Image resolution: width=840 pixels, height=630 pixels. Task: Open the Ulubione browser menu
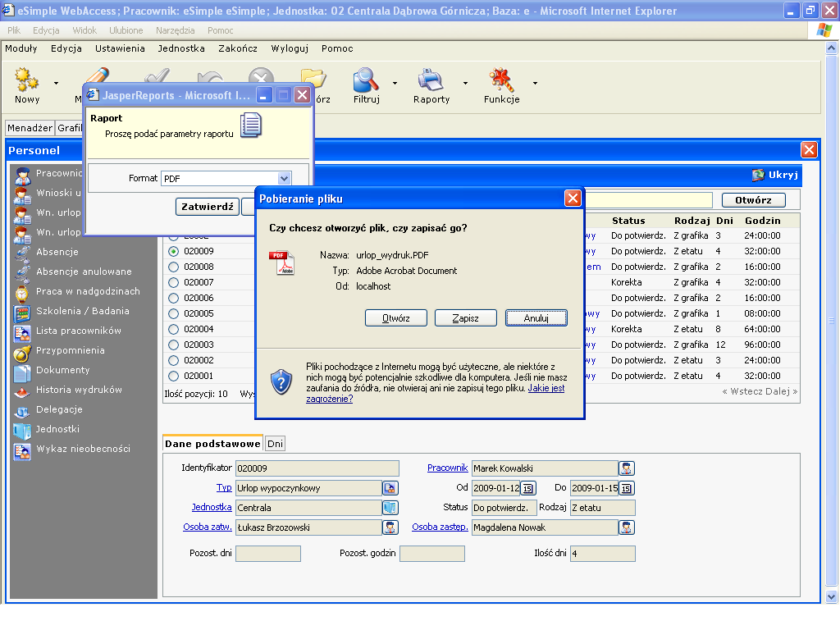[126, 30]
